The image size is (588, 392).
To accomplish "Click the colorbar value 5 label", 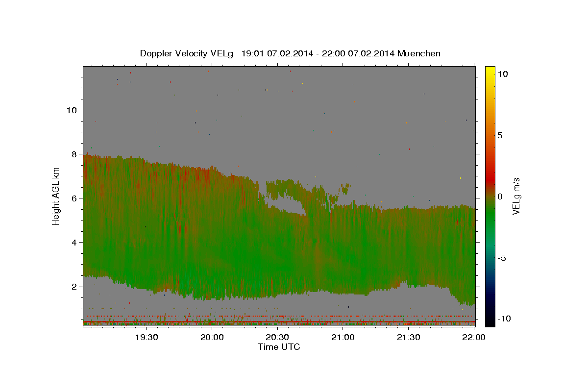I will [x=500, y=135].
